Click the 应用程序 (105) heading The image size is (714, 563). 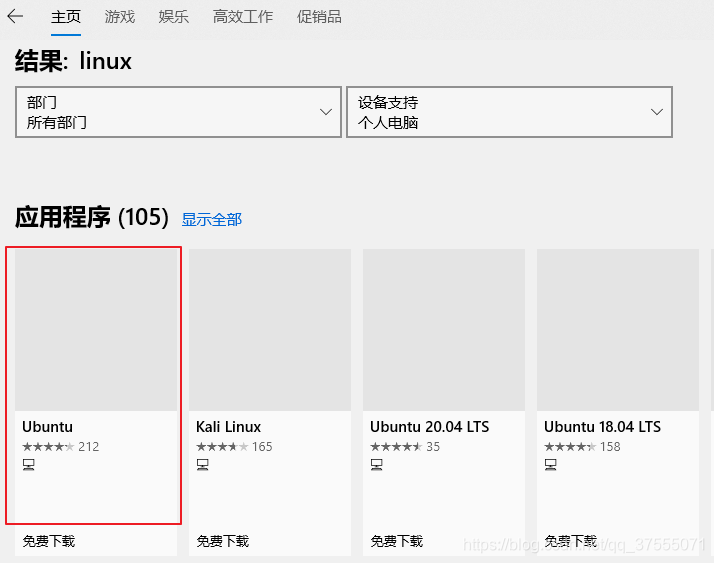(92, 217)
